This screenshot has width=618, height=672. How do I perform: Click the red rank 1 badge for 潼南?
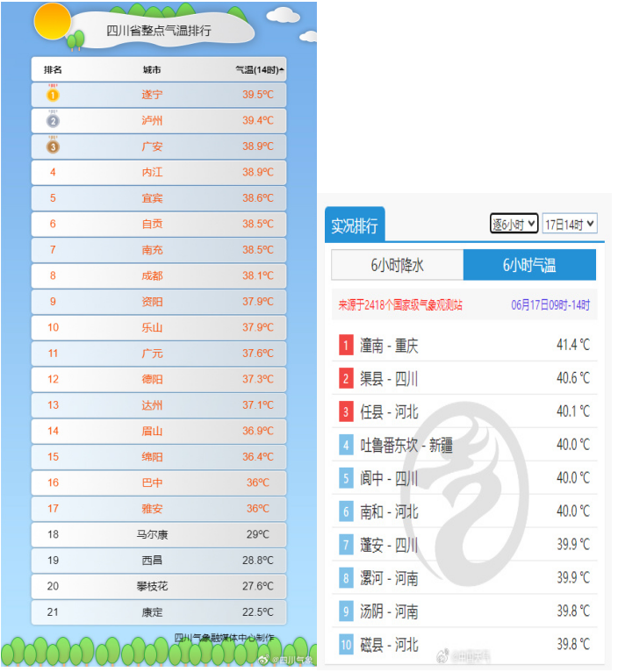[347, 346]
